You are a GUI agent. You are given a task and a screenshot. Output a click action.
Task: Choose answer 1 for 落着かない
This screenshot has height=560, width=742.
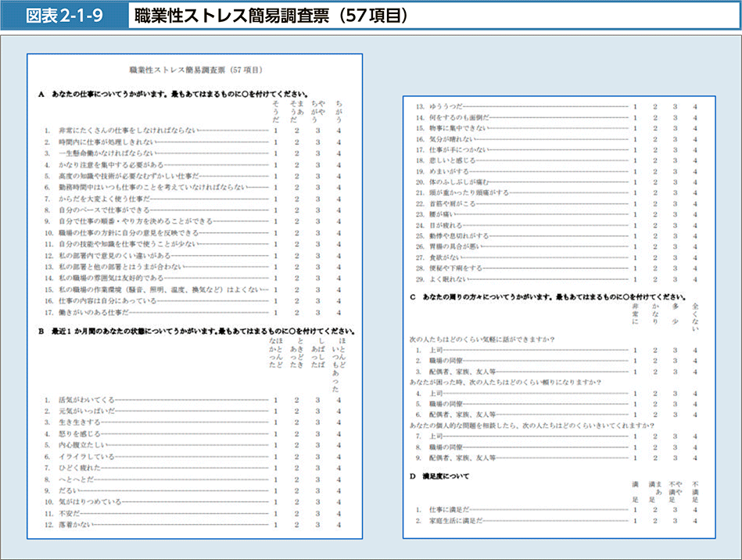point(276,525)
